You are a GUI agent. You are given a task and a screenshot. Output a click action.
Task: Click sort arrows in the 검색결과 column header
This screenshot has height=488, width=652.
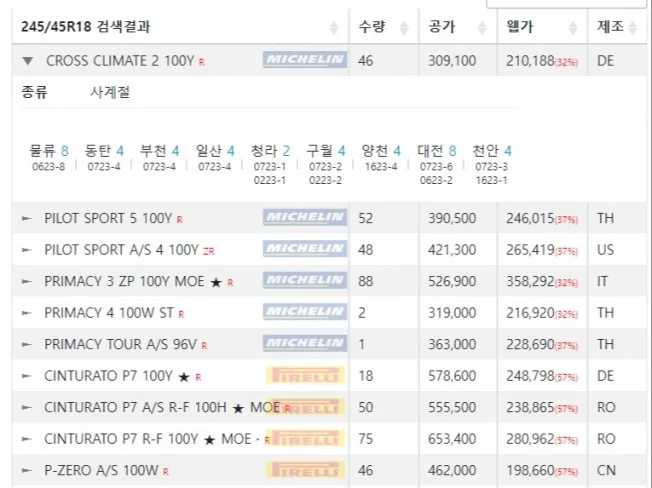pyautogui.click(x=334, y=26)
